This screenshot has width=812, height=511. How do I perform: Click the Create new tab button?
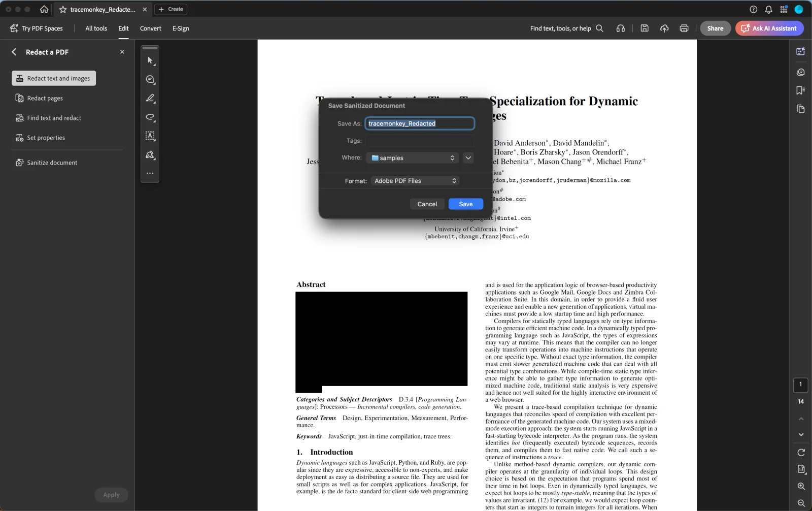coord(171,9)
